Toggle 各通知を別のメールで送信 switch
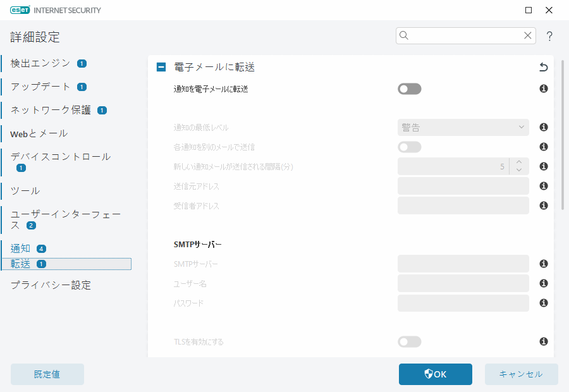 pyautogui.click(x=409, y=147)
